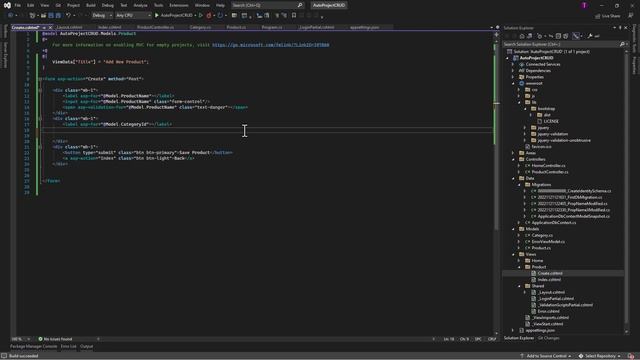Expand the jquery folder node
This screenshot has width=640, height=360.
[525, 127]
